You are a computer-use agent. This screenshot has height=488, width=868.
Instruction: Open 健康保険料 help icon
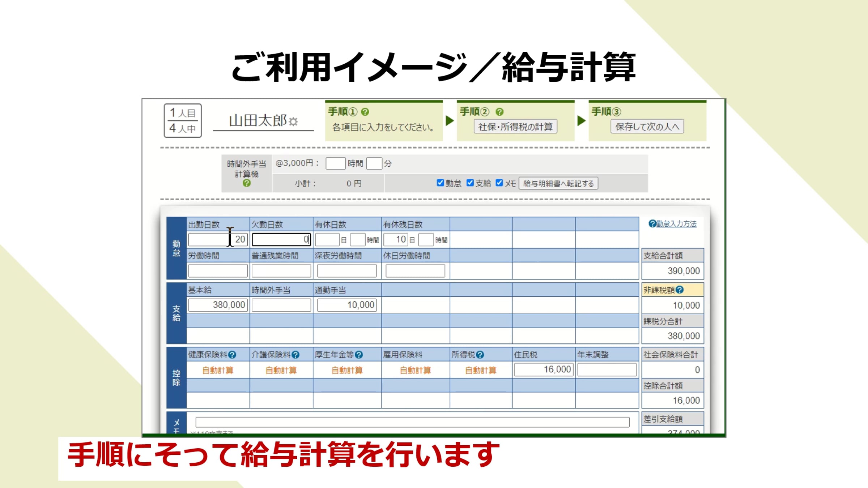[232, 355]
